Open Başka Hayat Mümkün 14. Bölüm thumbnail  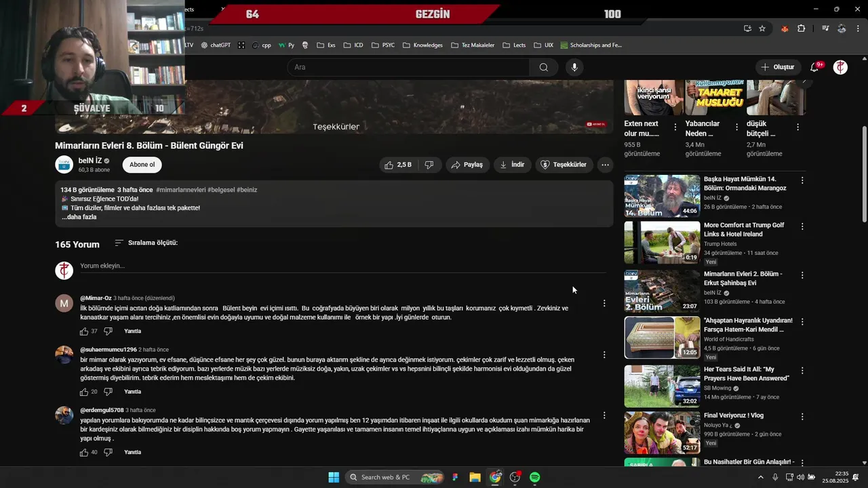[x=662, y=197]
